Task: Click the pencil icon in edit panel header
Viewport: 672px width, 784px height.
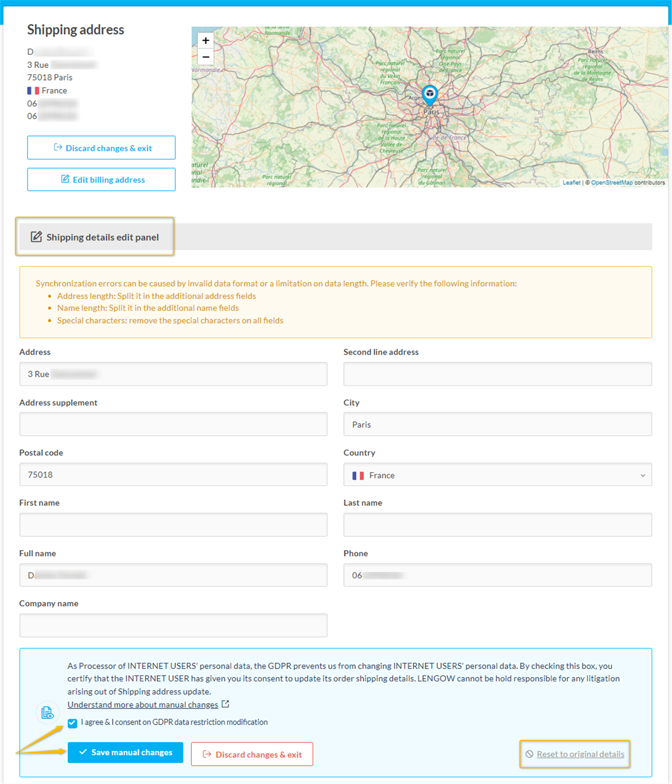Action: [x=36, y=237]
